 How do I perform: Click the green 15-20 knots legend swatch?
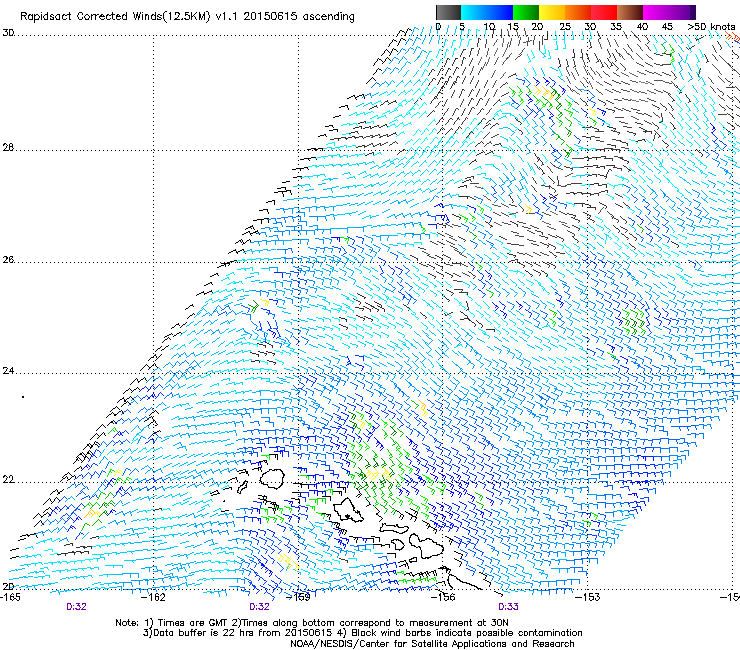(526, 12)
